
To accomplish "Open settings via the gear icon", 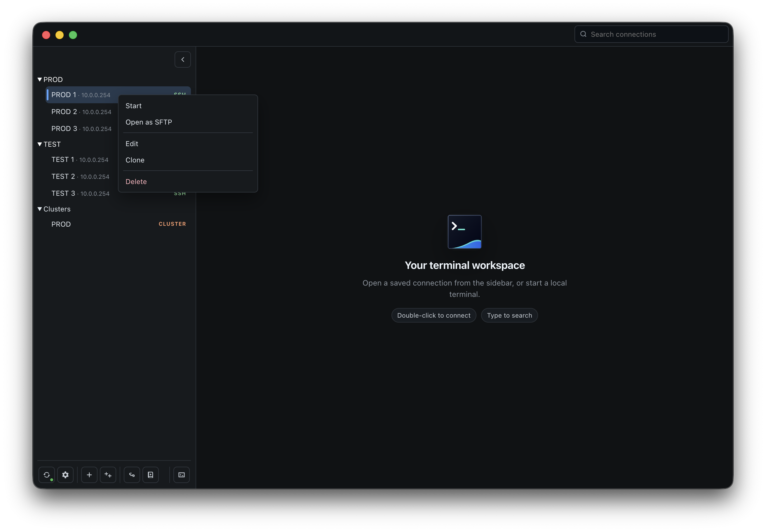I will [65, 475].
